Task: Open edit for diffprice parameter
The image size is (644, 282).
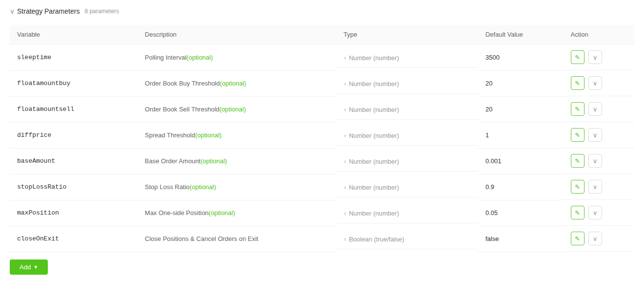Action: point(577,135)
